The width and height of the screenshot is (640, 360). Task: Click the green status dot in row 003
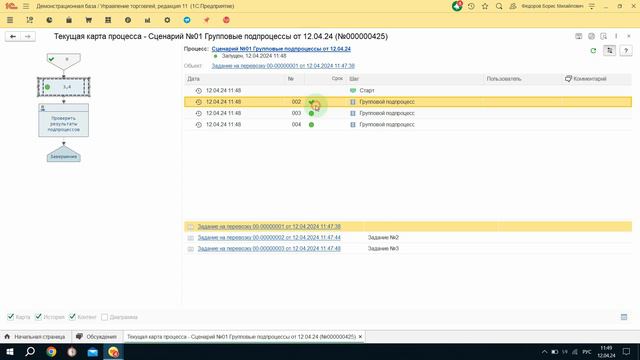point(311,113)
